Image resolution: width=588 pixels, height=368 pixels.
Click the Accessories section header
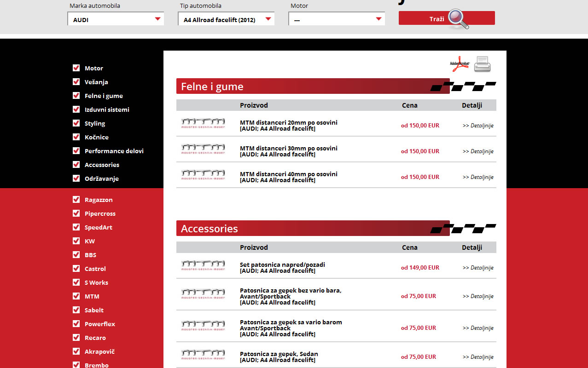tap(313, 229)
